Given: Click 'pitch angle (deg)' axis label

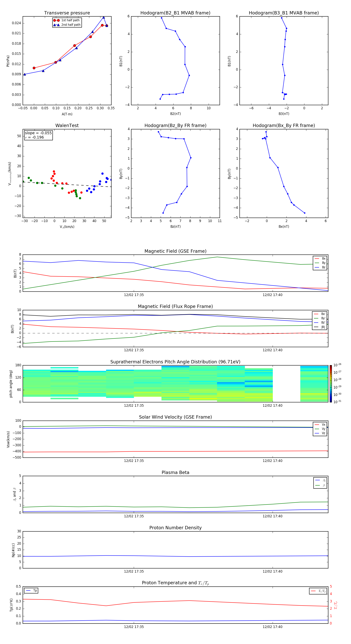Looking at the screenshot, I should pyautogui.click(x=11, y=384).
